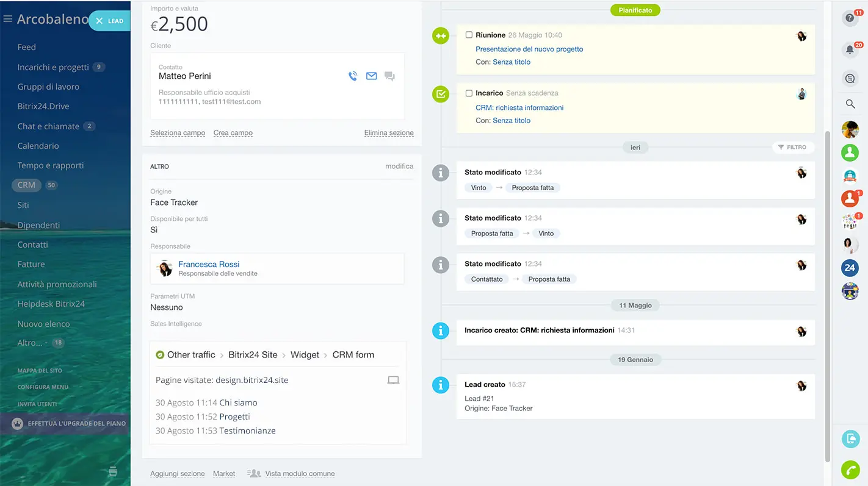Image resolution: width=868 pixels, height=486 pixels.
Task: Click Aggiungi sezione link
Action: [178, 473]
